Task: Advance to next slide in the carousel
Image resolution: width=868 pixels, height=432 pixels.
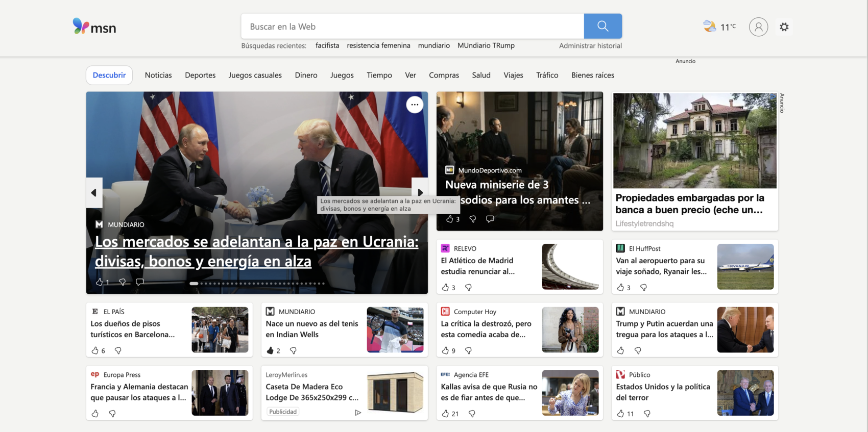Action: 420,192
